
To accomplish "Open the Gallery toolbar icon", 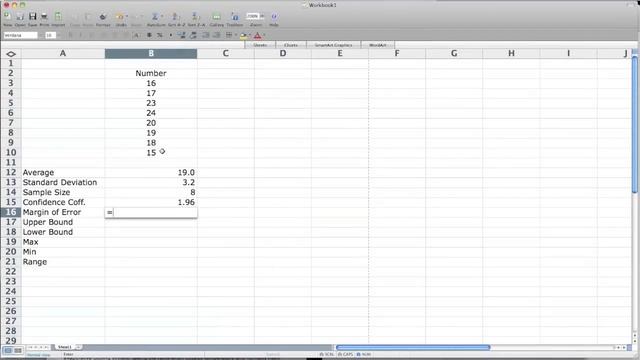I will point(216,17).
